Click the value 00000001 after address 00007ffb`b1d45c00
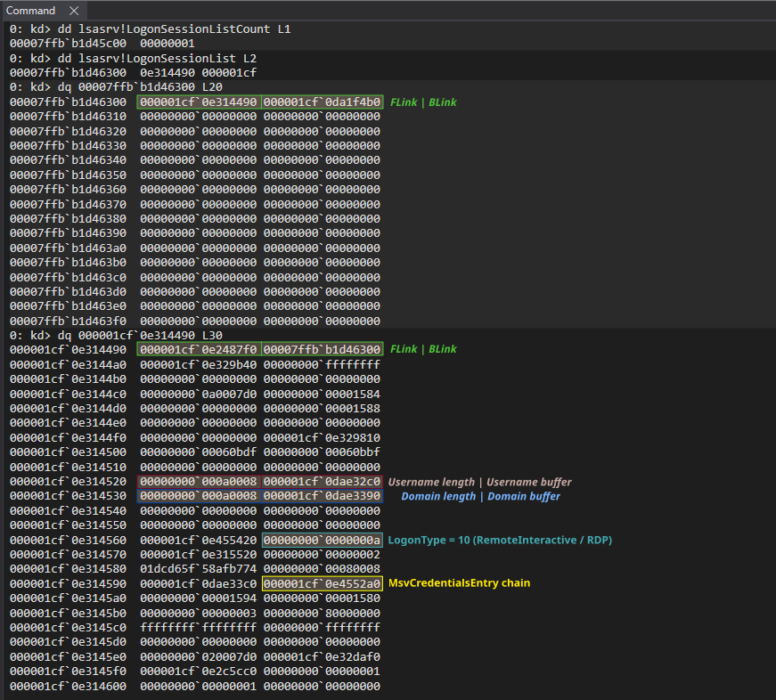This screenshot has width=776, height=700. click(x=167, y=44)
